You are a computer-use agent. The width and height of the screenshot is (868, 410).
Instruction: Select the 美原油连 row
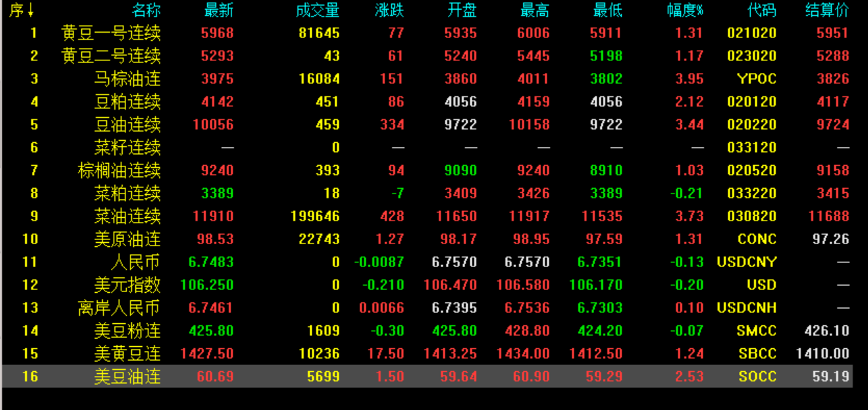pos(427,239)
